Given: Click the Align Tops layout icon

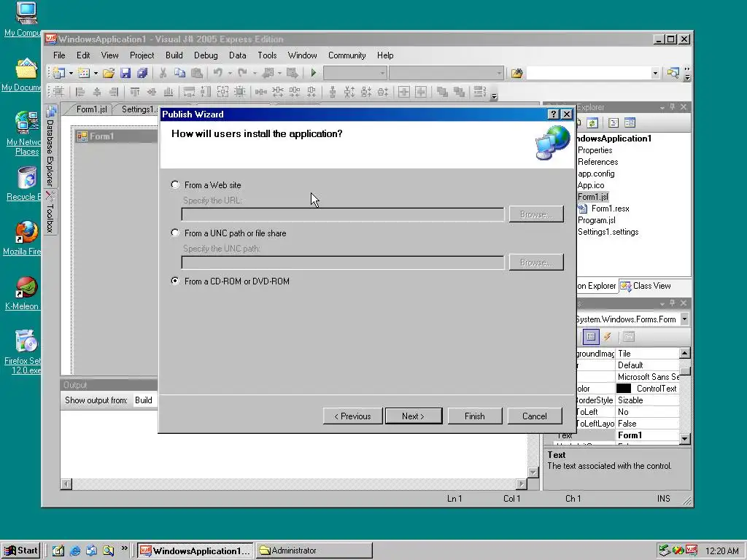Looking at the screenshot, I should (x=135, y=91).
